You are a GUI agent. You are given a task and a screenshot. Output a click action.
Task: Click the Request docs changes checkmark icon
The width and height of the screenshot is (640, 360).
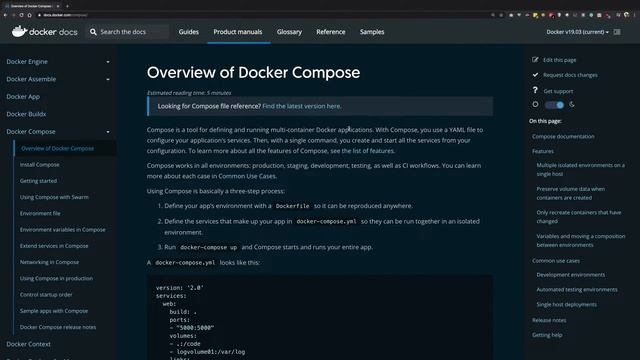(x=535, y=75)
